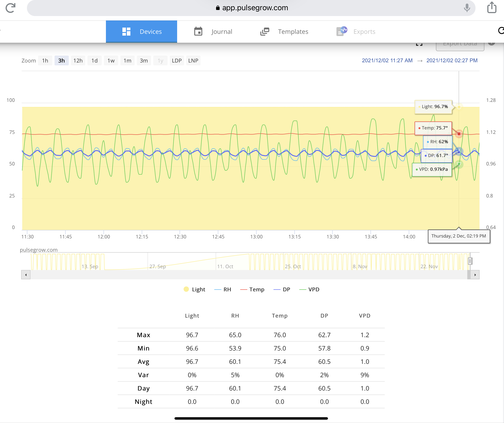Image resolution: width=504 pixels, height=423 pixels.
Task: Set chart zoom to 1m
Action: tap(128, 61)
